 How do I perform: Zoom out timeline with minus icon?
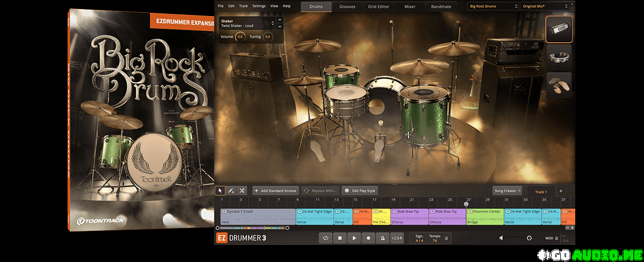[x=566, y=228]
